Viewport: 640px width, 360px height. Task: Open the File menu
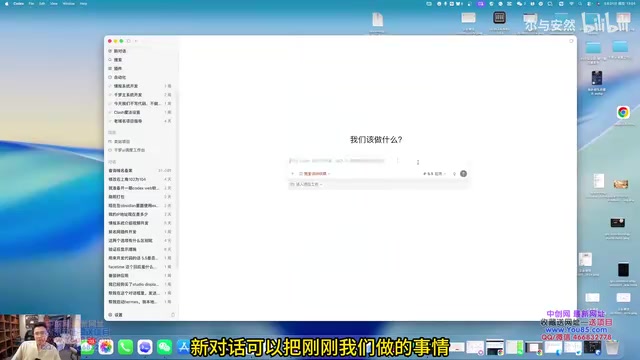pyautogui.click(x=31, y=4)
